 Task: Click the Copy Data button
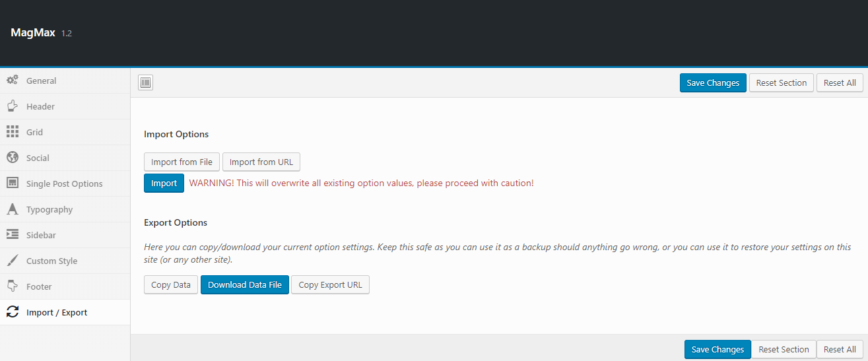[x=170, y=285]
